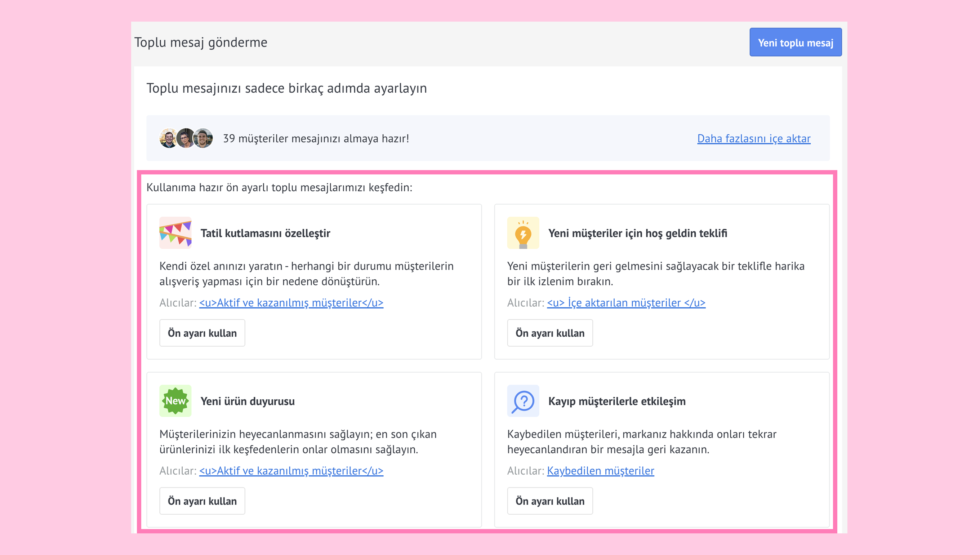
Task: Open the Kaybedilen müşteriler link
Action: 601,471
